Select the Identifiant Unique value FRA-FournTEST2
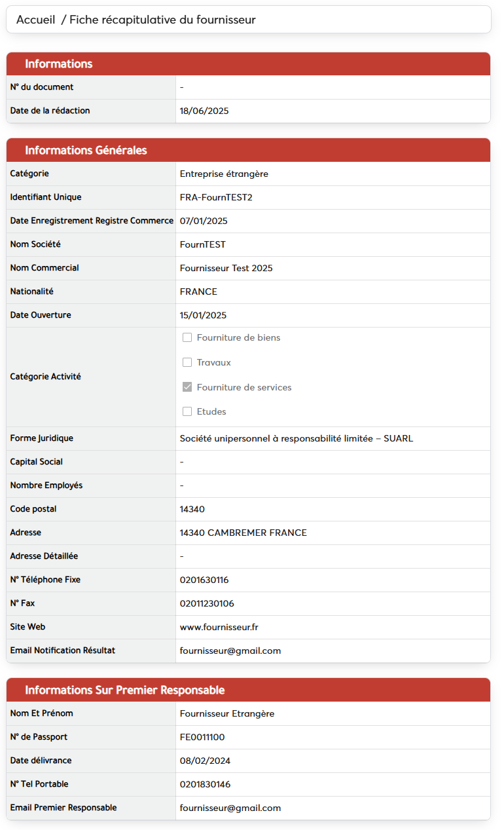The image size is (504, 830). click(215, 197)
